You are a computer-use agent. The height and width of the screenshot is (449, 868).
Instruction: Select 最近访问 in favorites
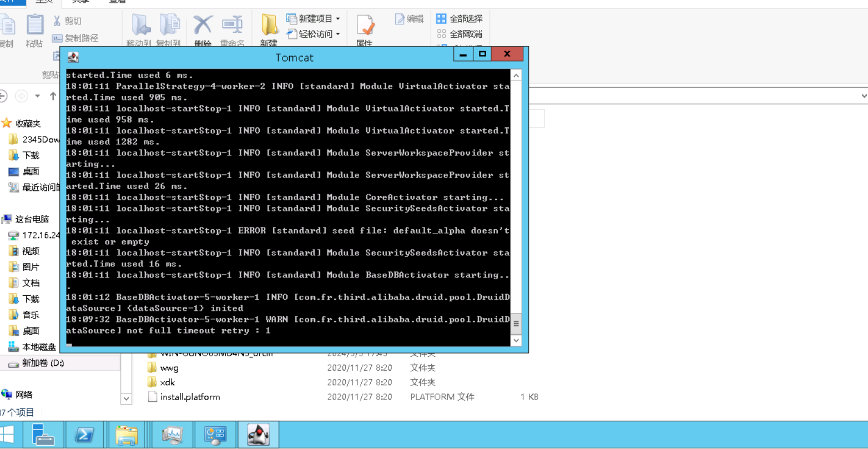click(x=34, y=188)
